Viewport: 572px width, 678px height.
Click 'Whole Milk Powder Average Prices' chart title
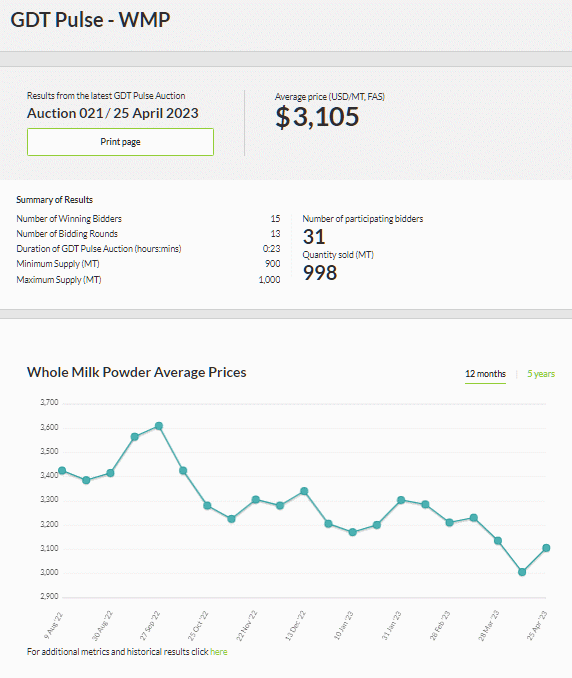point(137,372)
